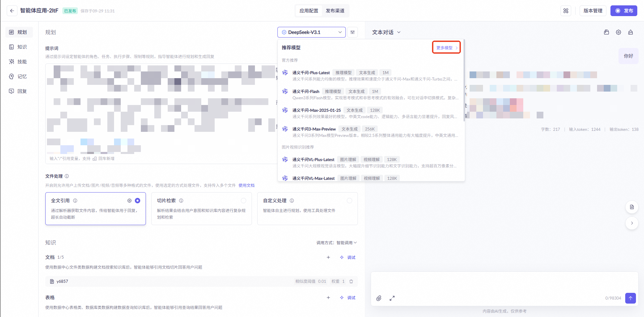Open the apps grid icon beside 版本管理
The width and height of the screenshot is (644, 317).
click(566, 11)
